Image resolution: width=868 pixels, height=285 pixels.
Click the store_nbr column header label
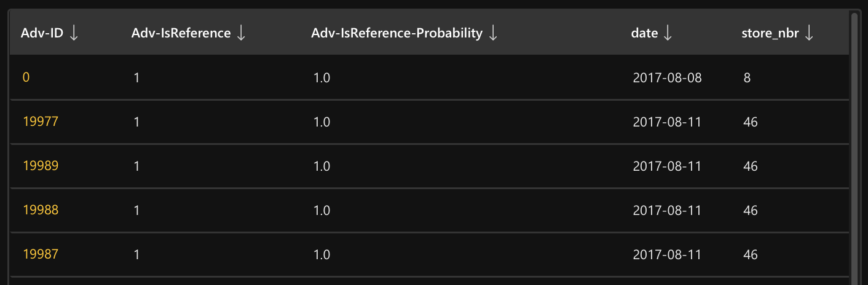point(770,34)
